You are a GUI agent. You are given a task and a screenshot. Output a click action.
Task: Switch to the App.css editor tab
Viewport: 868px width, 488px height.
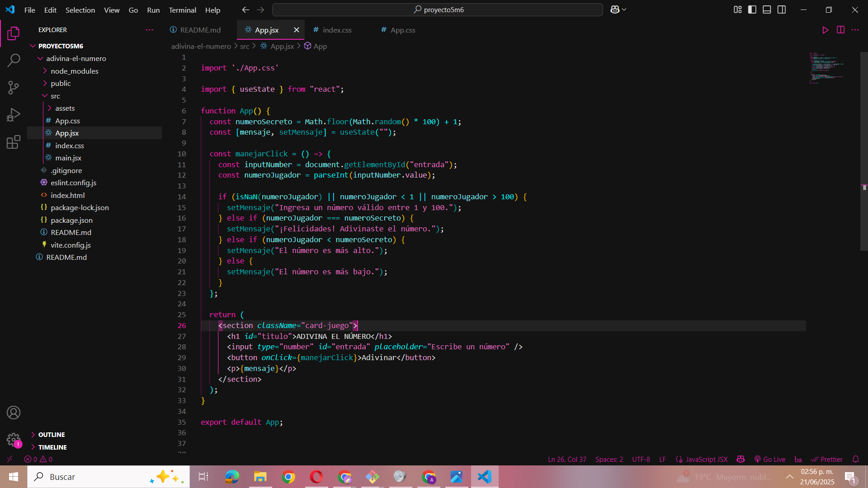(402, 30)
